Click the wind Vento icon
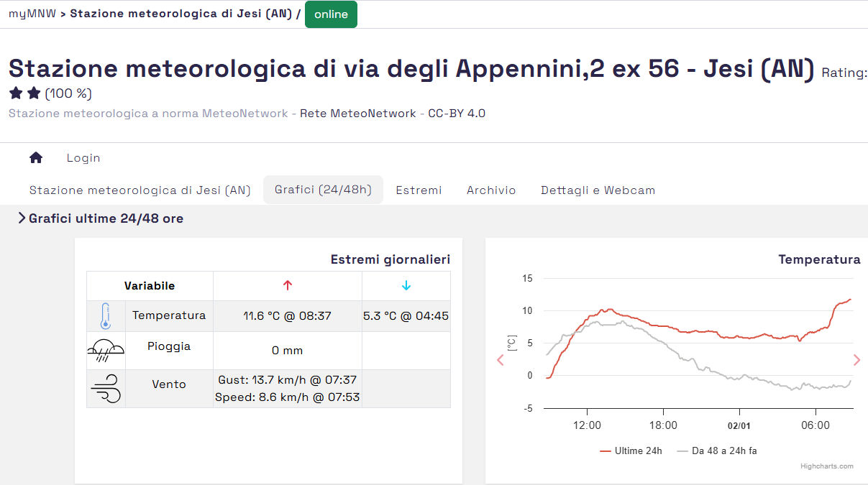This screenshot has width=868, height=485. point(106,389)
